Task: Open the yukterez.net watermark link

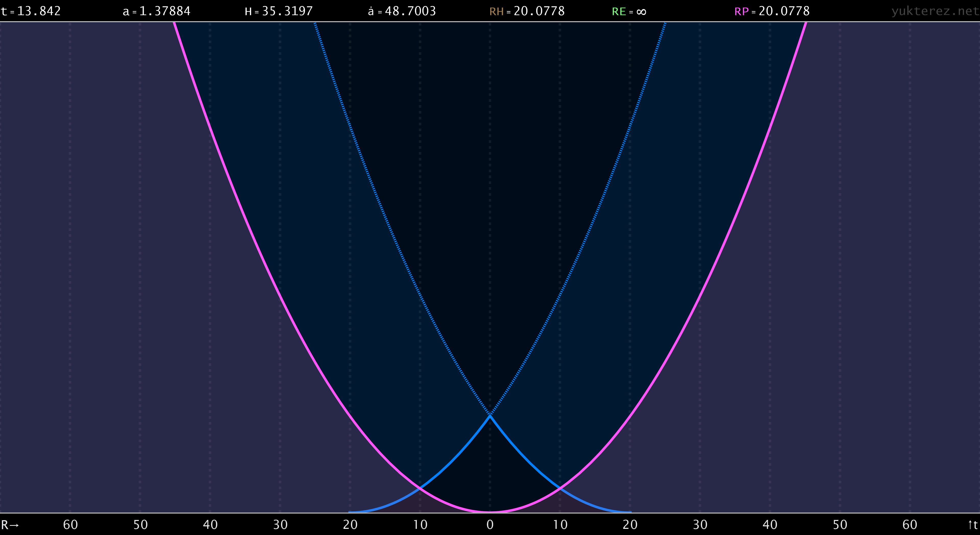Action: click(935, 11)
